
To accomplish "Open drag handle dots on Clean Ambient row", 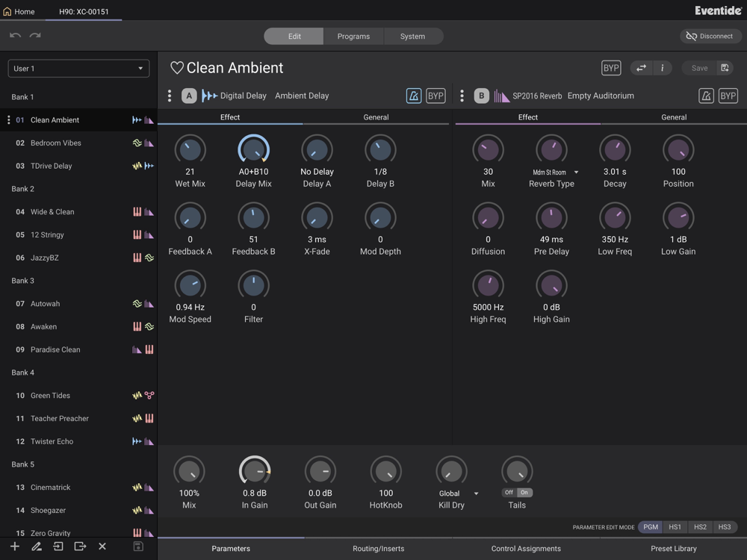I will coord(8,120).
